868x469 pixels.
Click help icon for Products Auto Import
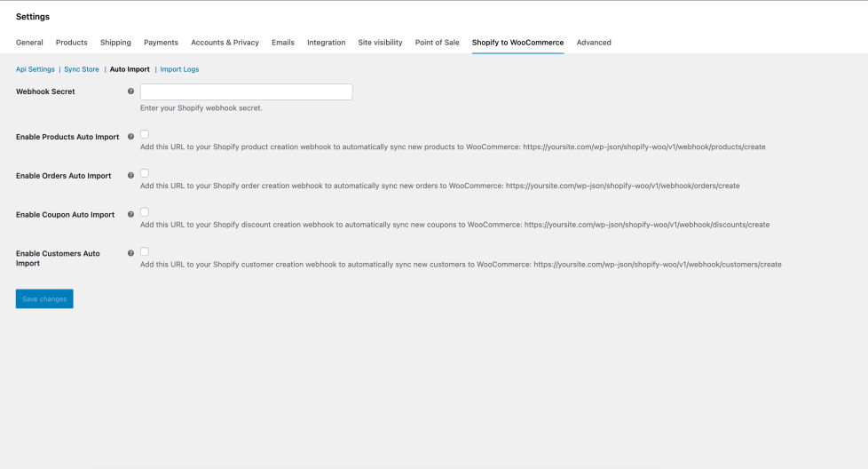(x=131, y=137)
